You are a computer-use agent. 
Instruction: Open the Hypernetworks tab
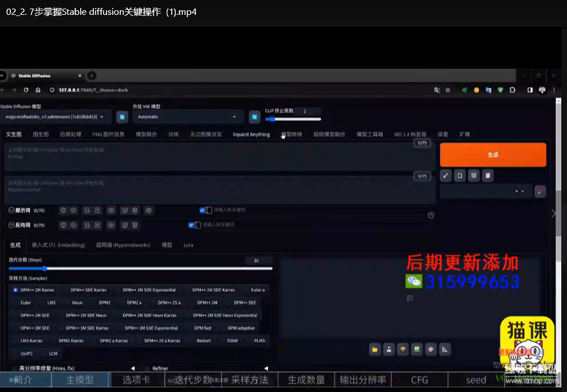click(x=123, y=245)
